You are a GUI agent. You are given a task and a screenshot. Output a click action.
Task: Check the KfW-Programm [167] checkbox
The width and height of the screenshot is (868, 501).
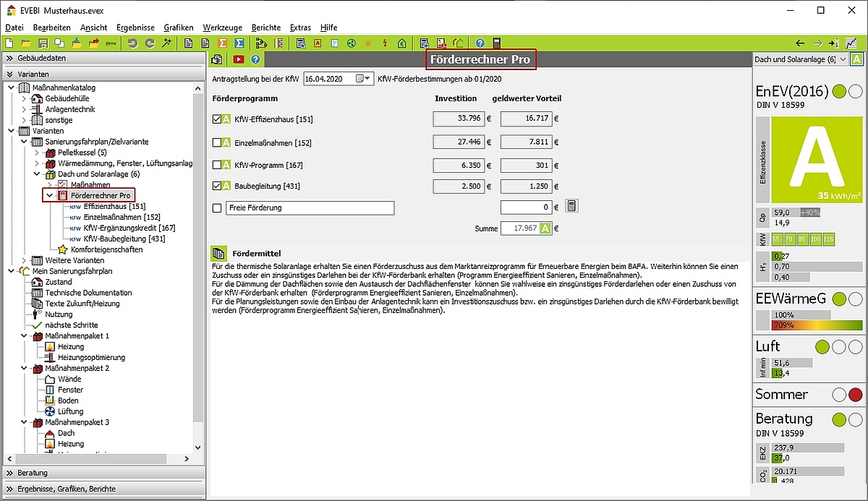tap(217, 165)
